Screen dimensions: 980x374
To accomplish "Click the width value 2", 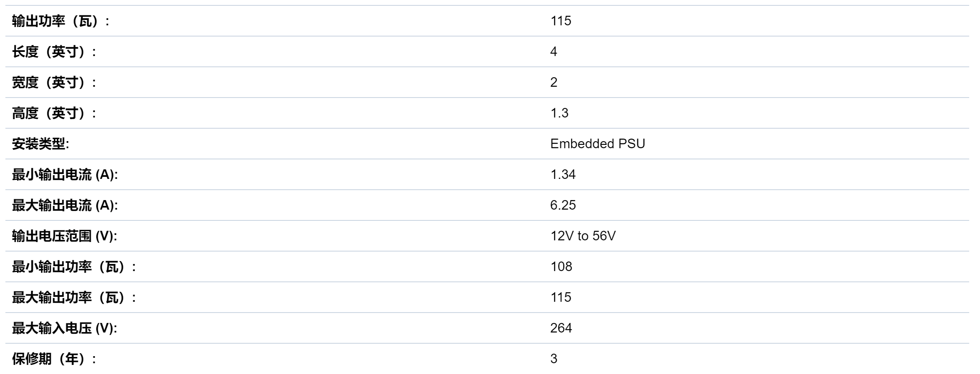I will coord(554,82).
